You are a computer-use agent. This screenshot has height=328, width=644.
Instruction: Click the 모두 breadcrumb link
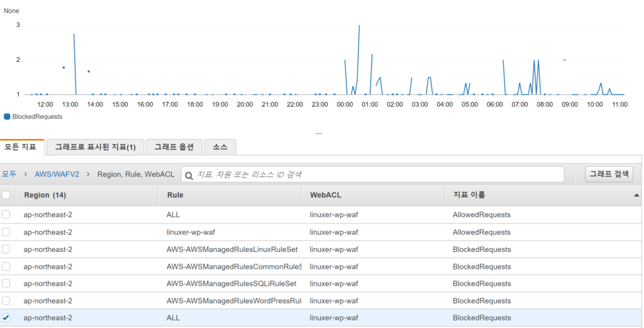pos(9,174)
